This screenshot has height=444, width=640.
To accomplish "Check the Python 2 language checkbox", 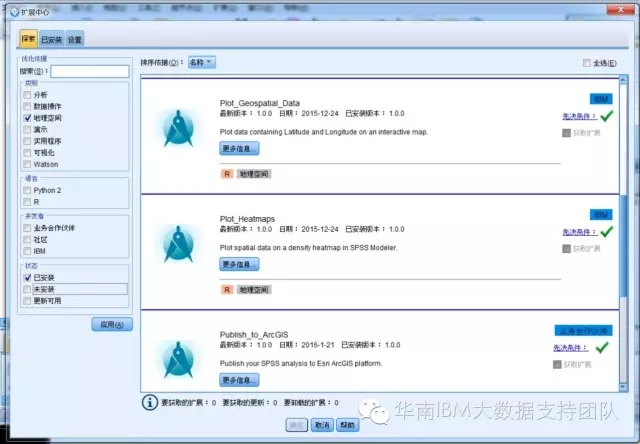I will [27, 190].
